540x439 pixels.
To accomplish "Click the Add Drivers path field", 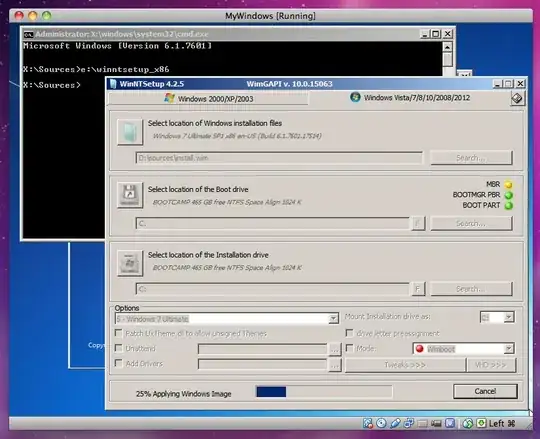I will (x=262, y=365).
